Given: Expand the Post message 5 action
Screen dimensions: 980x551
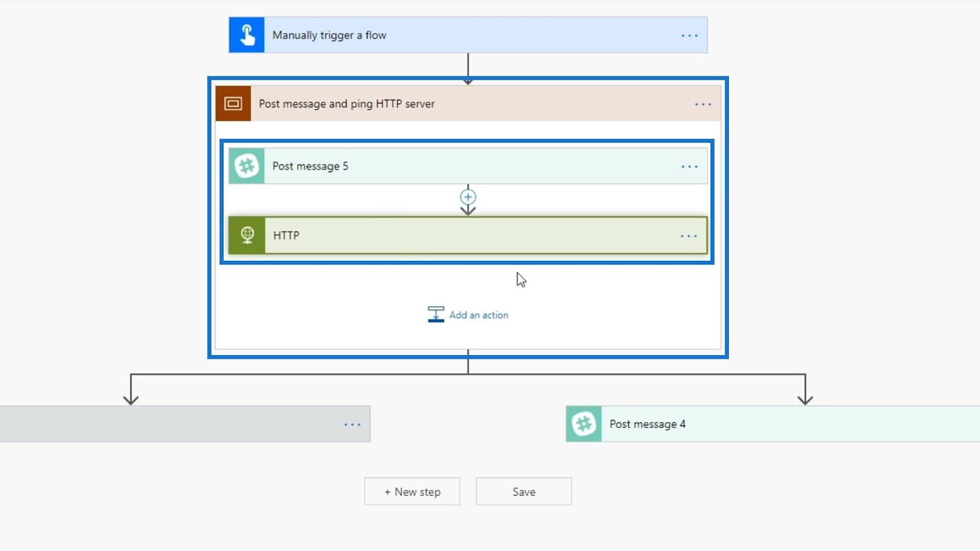Looking at the screenshot, I should pos(468,166).
